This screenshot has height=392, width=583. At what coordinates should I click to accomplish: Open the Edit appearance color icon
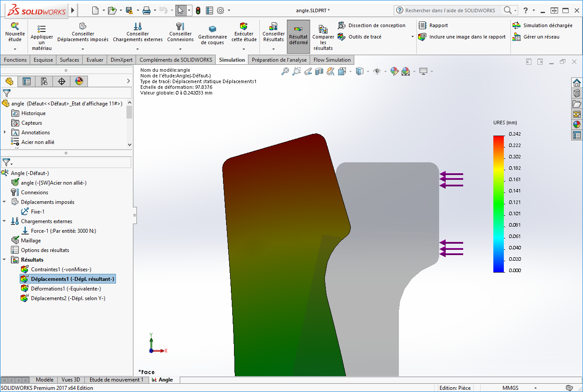tap(394, 71)
